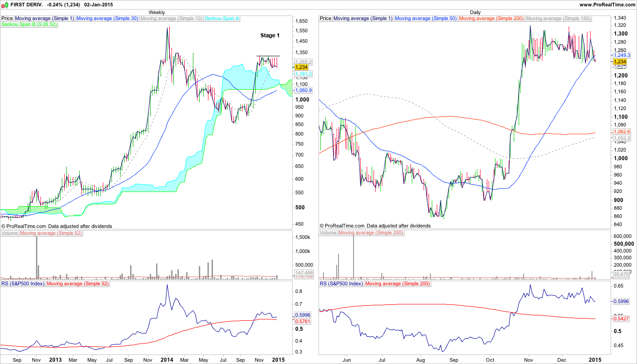Click Weekly RS Moving average (Simple 52) label
637x364 pixels.
78,283
